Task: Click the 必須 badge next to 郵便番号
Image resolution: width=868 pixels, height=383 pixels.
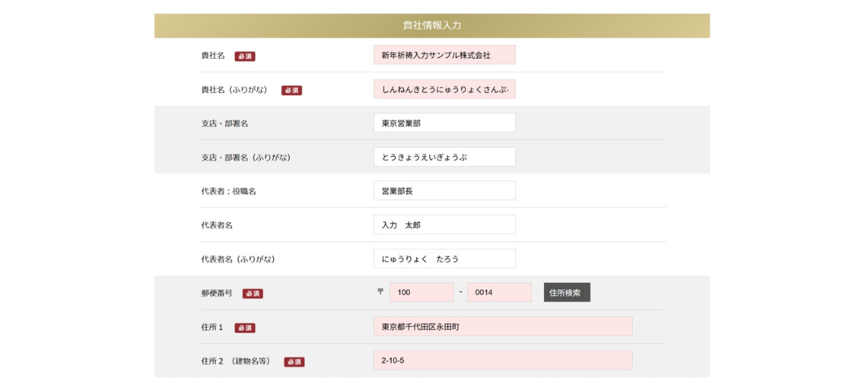Action: point(252,294)
